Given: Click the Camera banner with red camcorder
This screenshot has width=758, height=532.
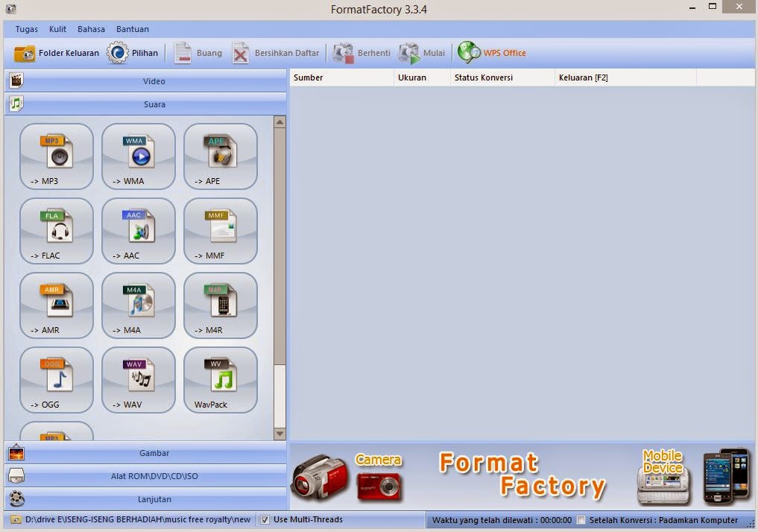Looking at the screenshot, I should (347, 476).
